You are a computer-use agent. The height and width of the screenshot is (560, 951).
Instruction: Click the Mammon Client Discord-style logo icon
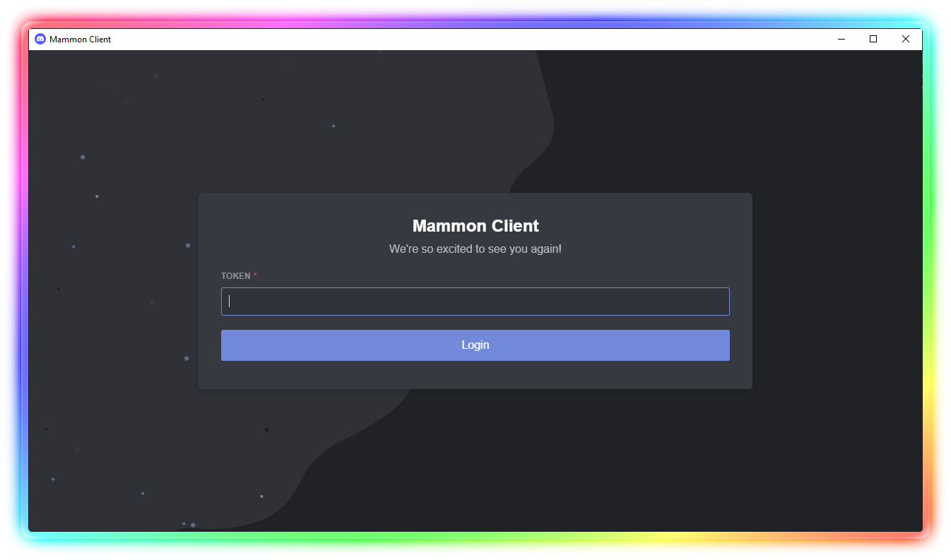click(x=40, y=39)
